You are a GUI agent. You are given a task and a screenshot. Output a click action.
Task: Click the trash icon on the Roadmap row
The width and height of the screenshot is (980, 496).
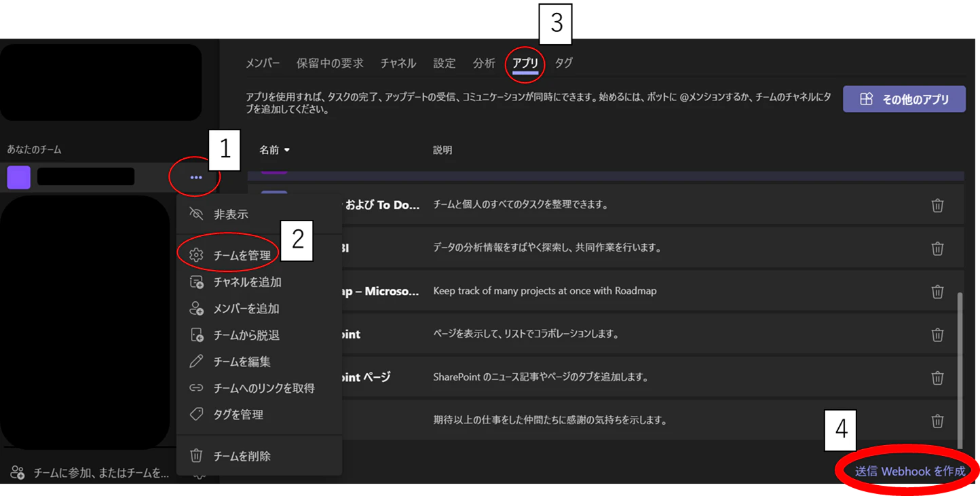[937, 292]
